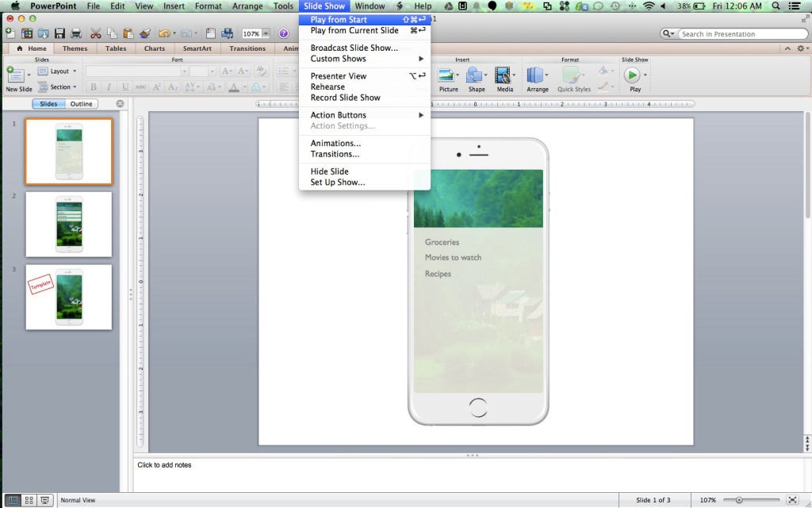Expand the Layout dropdown
Viewport: 812px width, 508px height.
pyautogui.click(x=57, y=71)
